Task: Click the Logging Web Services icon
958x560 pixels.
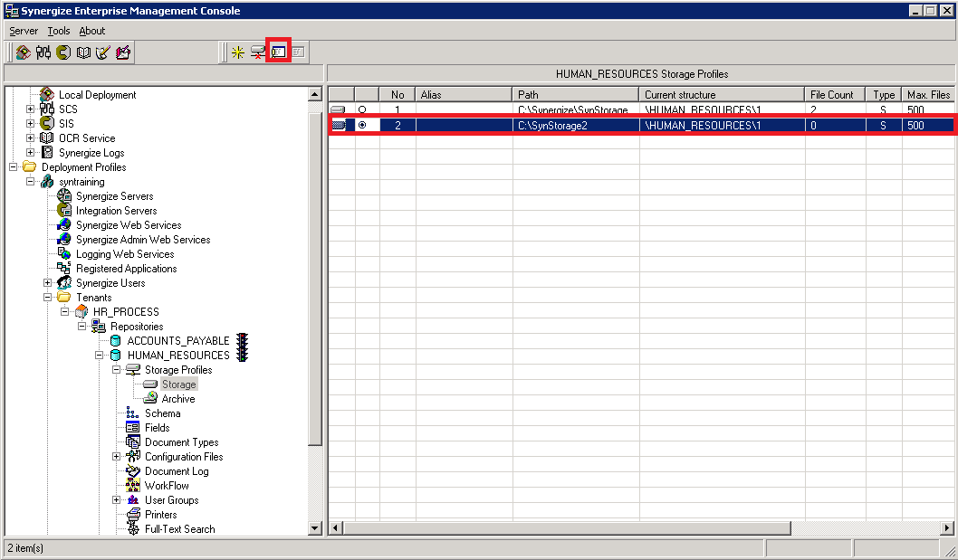Action: 64,254
